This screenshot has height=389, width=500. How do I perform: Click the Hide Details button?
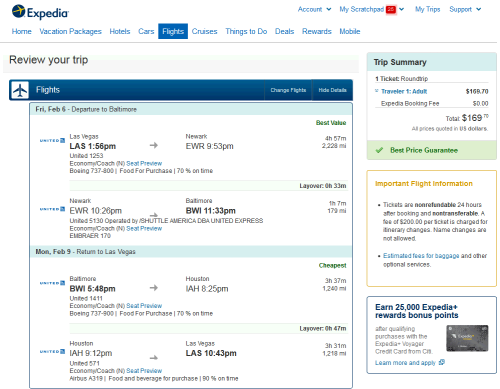pyautogui.click(x=332, y=90)
